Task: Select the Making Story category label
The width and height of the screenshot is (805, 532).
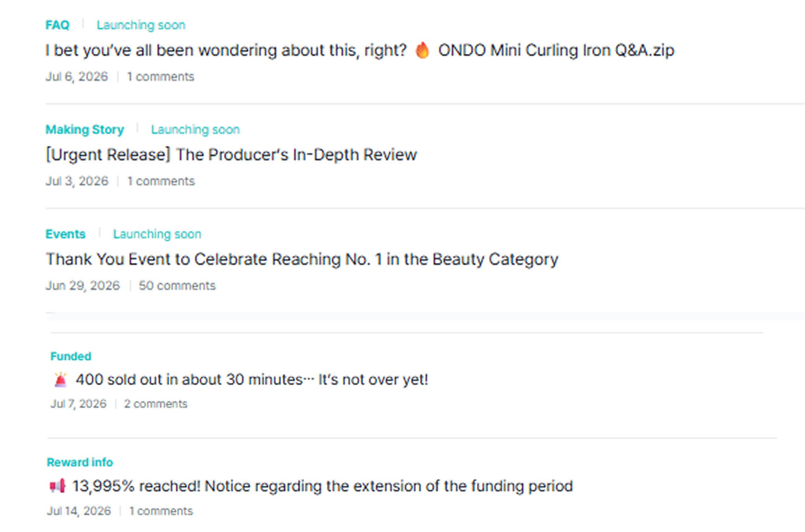Action: pyautogui.click(x=85, y=130)
